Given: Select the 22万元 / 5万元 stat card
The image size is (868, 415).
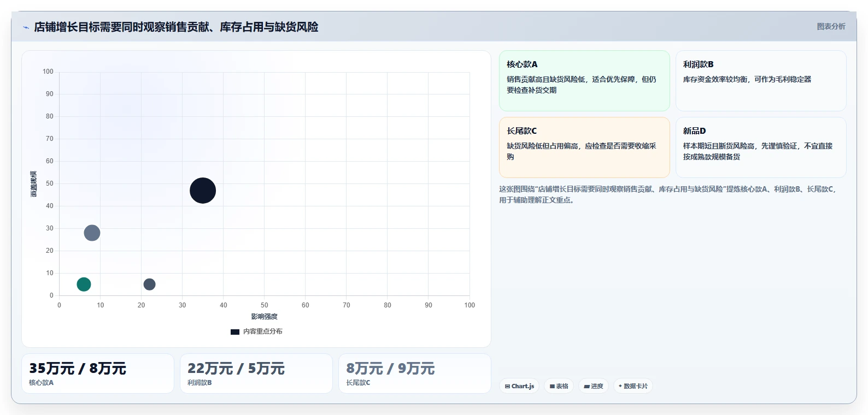Looking at the screenshot, I should 256,373.
